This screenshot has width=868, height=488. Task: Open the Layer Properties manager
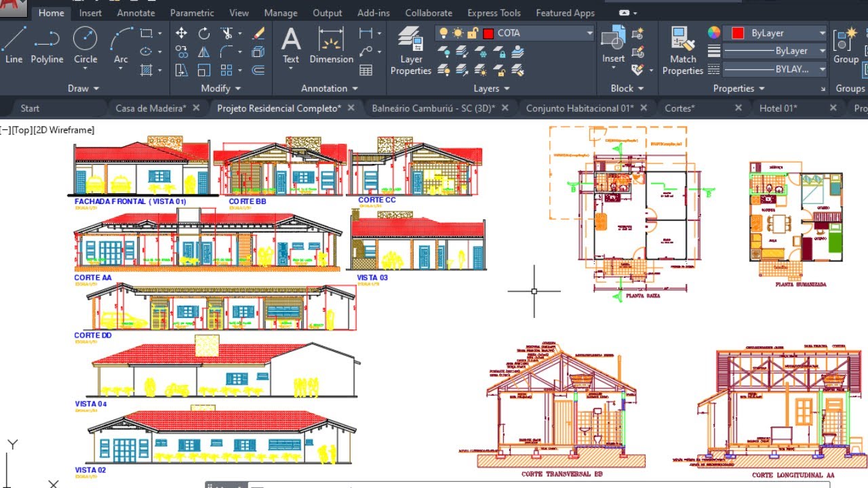tap(411, 51)
